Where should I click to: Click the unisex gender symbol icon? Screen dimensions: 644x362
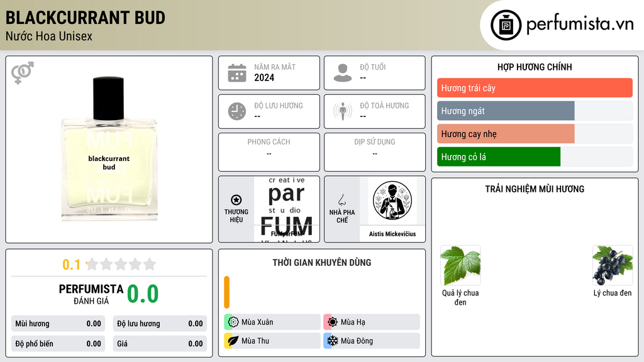click(23, 73)
